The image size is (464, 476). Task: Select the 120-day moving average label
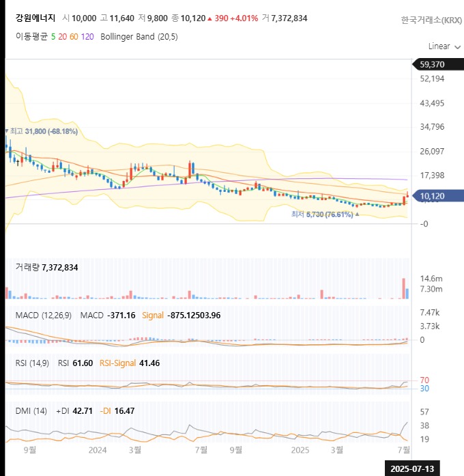click(87, 37)
